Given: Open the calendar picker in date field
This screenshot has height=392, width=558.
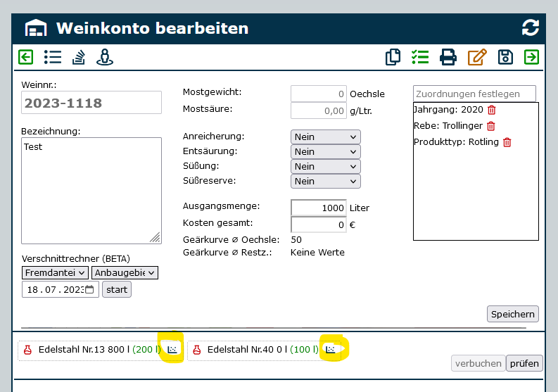Looking at the screenshot, I should click(x=89, y=290).
